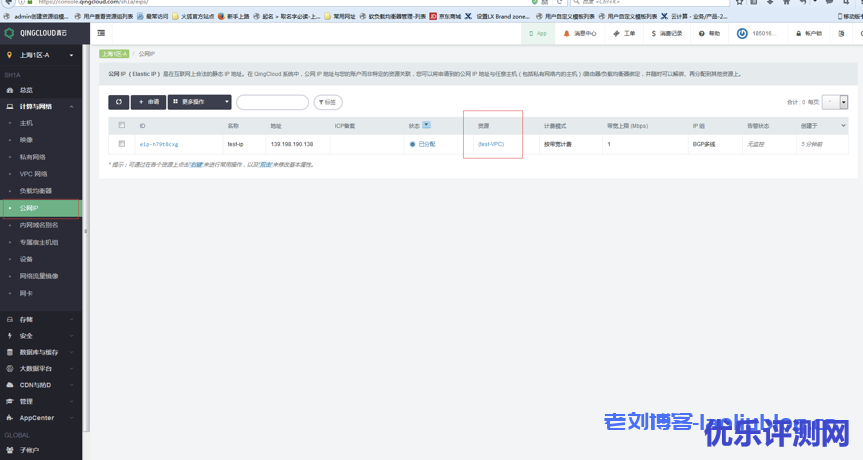Select VPC 网络 in the sidebar

[x=33, y=174]
